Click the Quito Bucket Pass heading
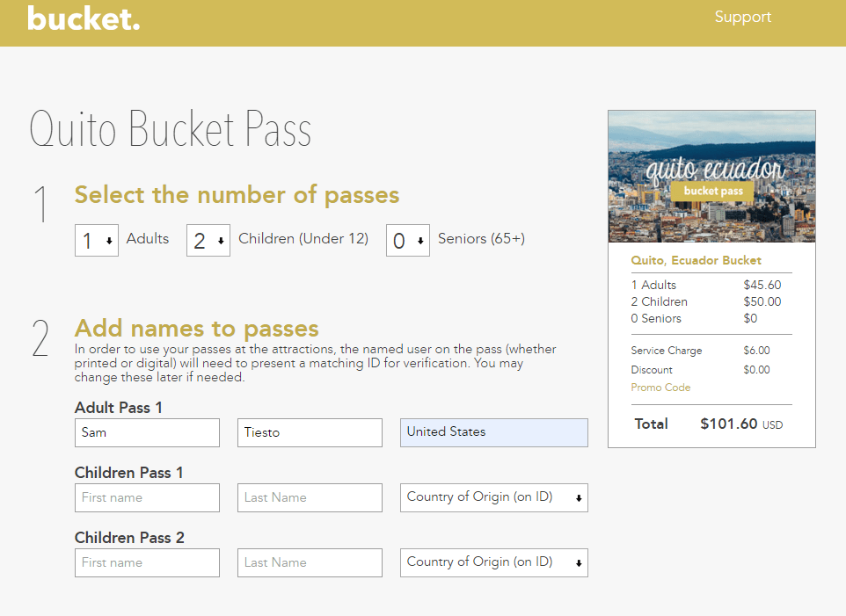Viewport: 846px width, 616px height. pos(171,129)
